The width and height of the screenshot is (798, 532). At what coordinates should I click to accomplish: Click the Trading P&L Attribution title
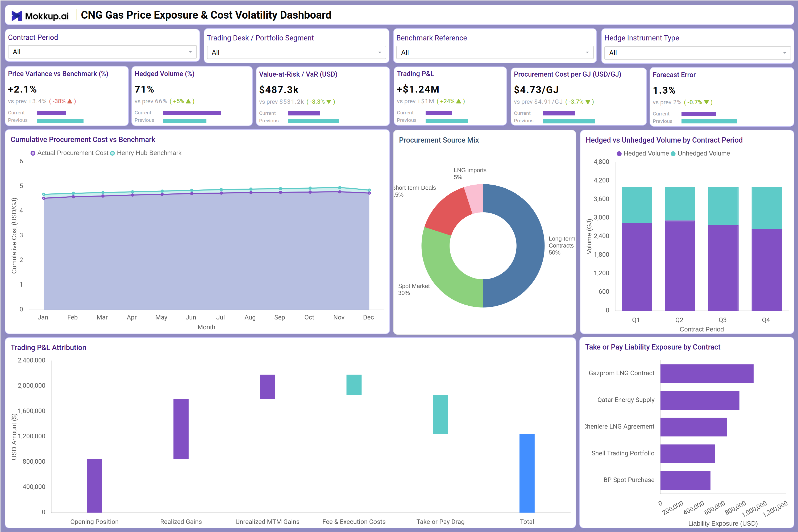[48, 347]
